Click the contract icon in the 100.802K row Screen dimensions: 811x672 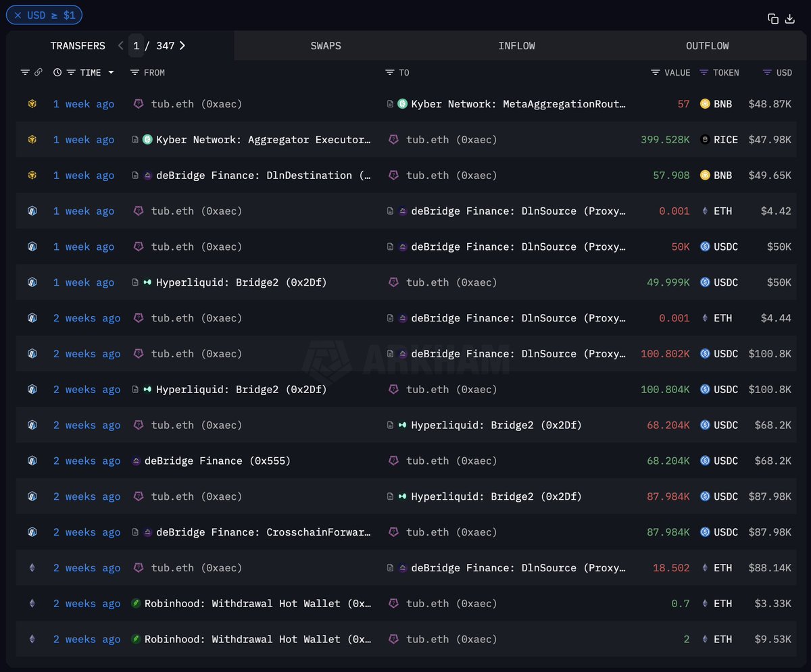point(390,354)
